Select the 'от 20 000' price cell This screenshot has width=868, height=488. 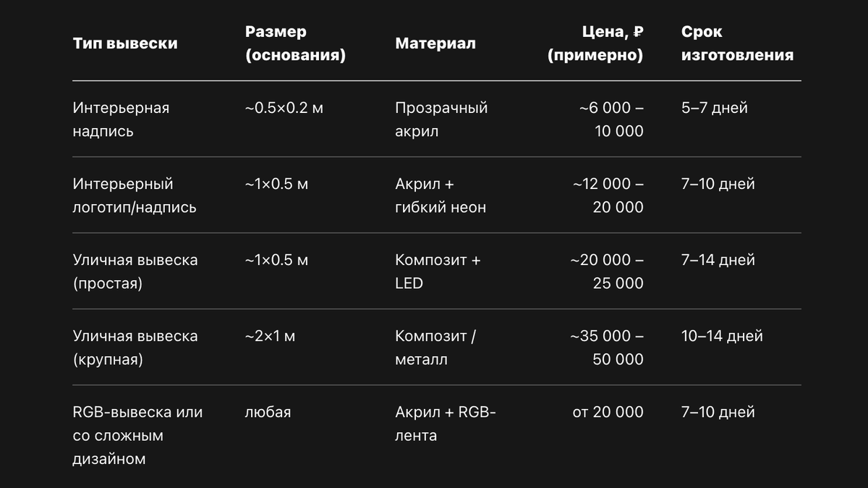click(x=608, y=412)
